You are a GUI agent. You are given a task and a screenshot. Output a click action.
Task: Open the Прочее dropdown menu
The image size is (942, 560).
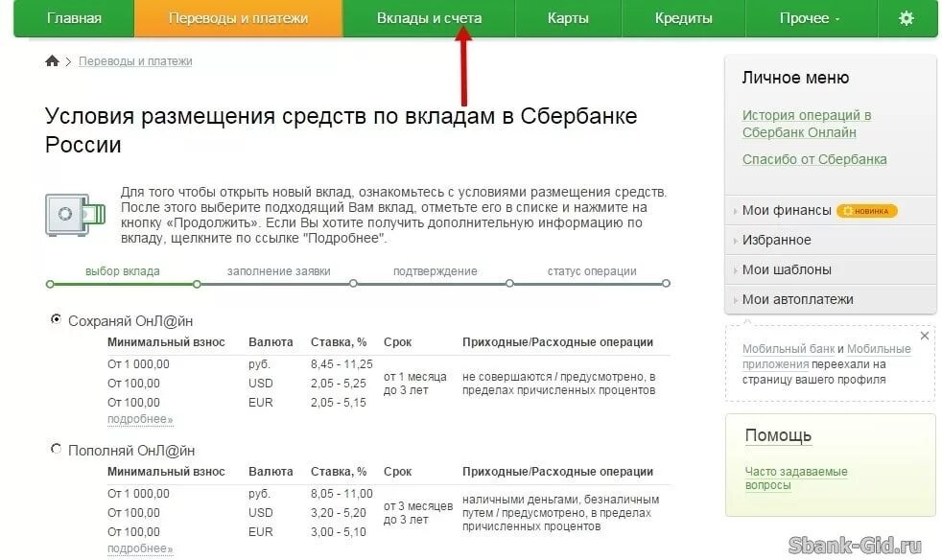810,18
